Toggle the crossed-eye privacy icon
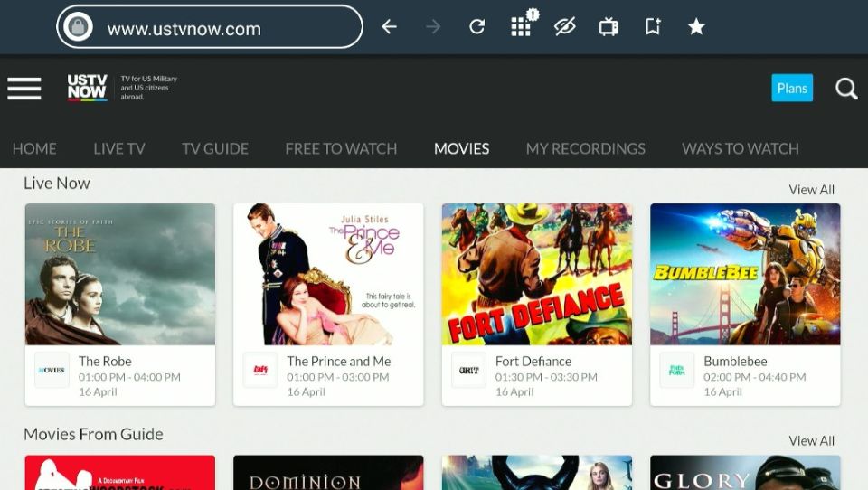The image size is (868, 490). pos(564,26)
